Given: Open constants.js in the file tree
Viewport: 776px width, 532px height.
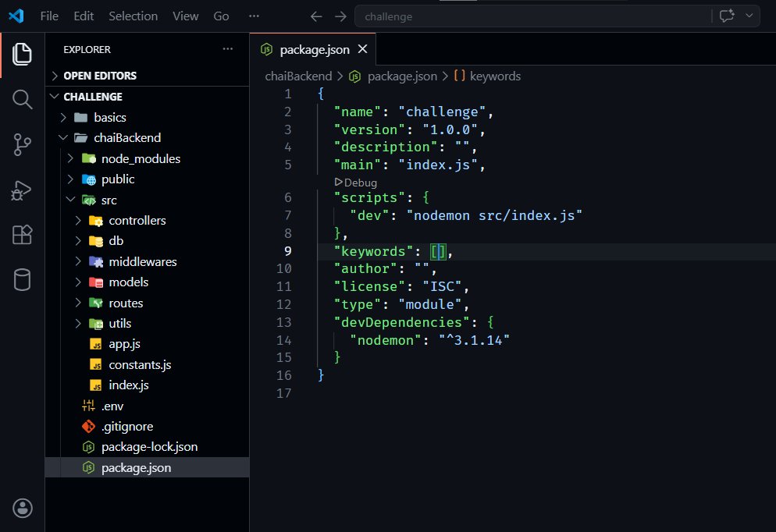Looking at the screenshot, I should click(x=147, y=365).
